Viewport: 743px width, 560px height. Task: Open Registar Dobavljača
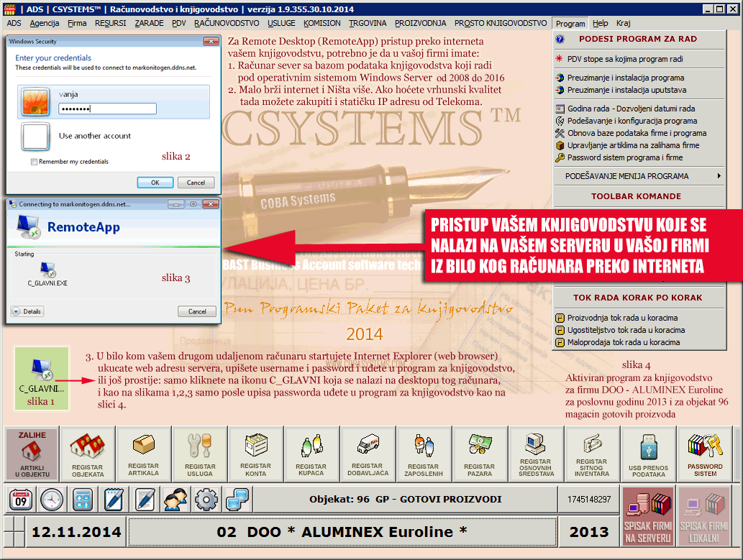tap(368, 454)
